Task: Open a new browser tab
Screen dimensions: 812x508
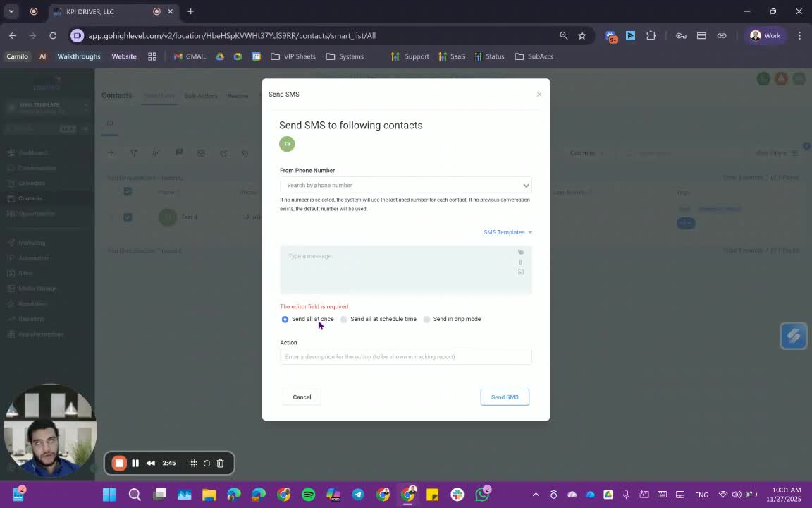Action: (x=190, y=11)
